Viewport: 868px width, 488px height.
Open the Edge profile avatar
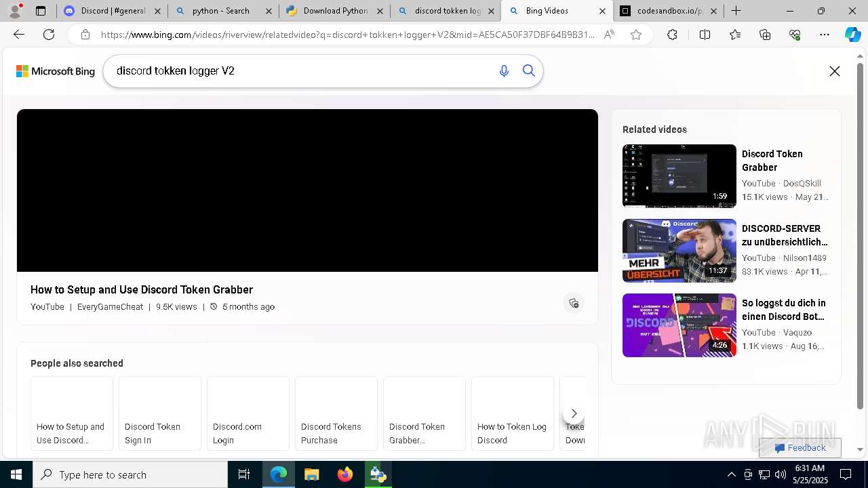click(x=14, y=11)
